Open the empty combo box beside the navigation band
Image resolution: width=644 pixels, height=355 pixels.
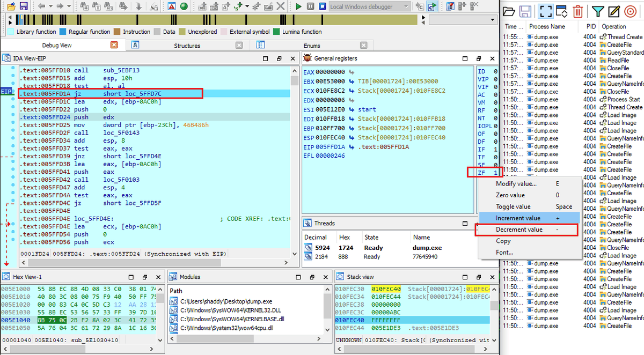[x=463, y=20]
